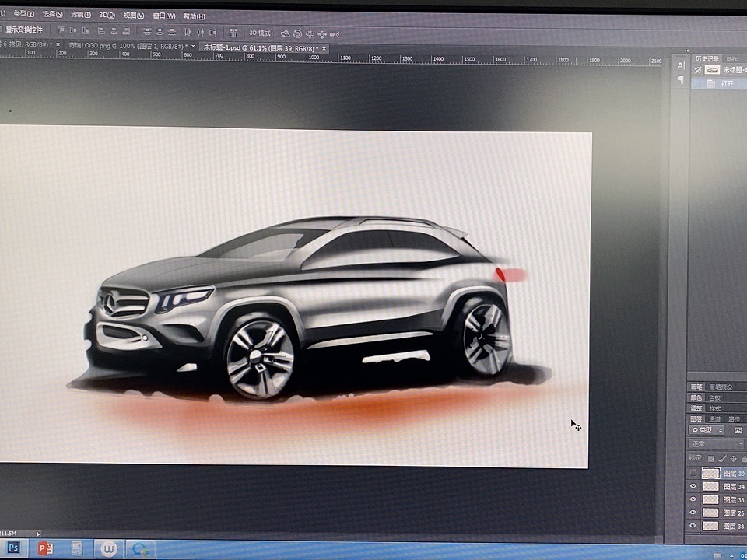Screen dimensions: 747x560
Task: Open the 色板 panel tab
Action: pos(715,397)
